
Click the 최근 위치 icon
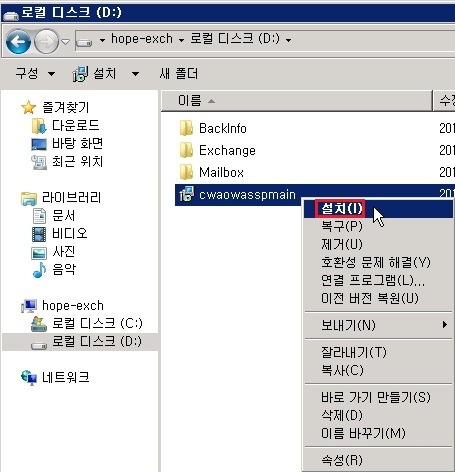[39, 162]
